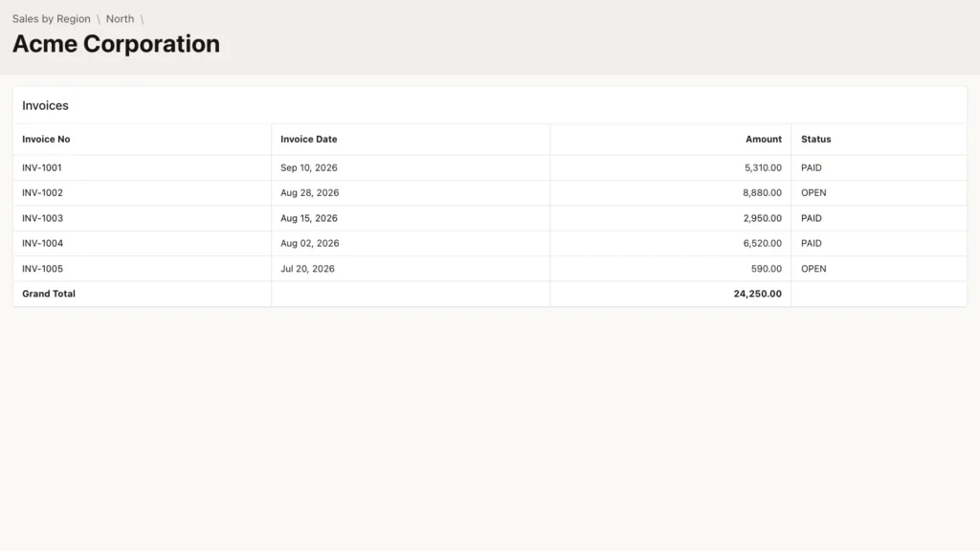Click the PAID status of INV-1001

(812, 168)
